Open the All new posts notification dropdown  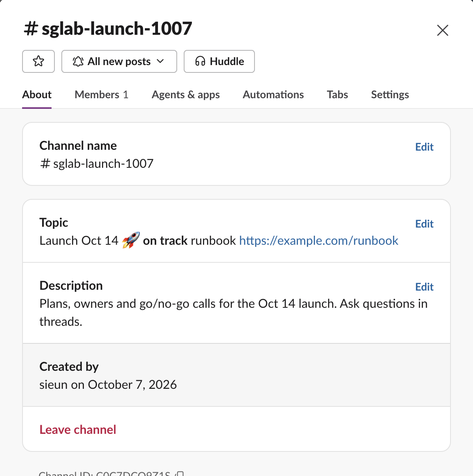click(119, 61)
